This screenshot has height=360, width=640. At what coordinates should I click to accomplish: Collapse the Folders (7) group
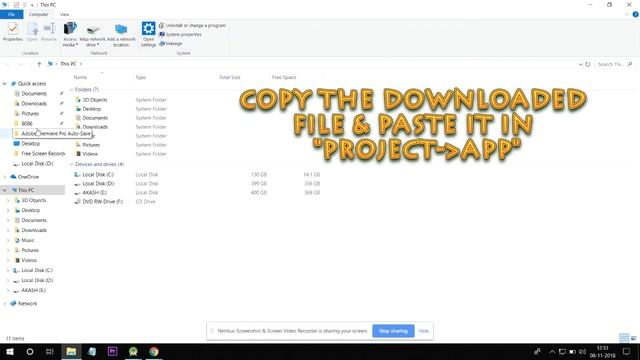(71, 89)
